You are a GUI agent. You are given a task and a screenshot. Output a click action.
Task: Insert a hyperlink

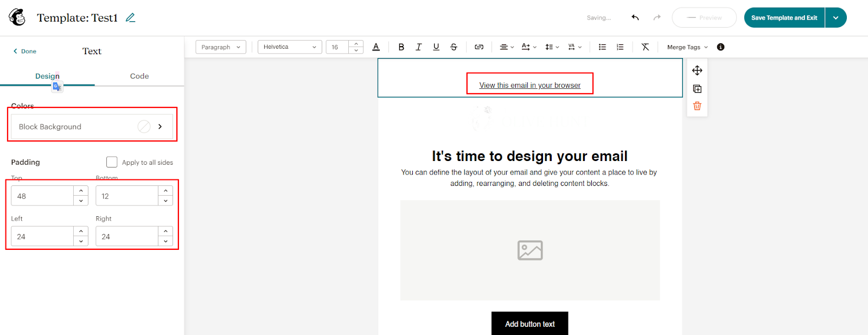tap(479, 47)
